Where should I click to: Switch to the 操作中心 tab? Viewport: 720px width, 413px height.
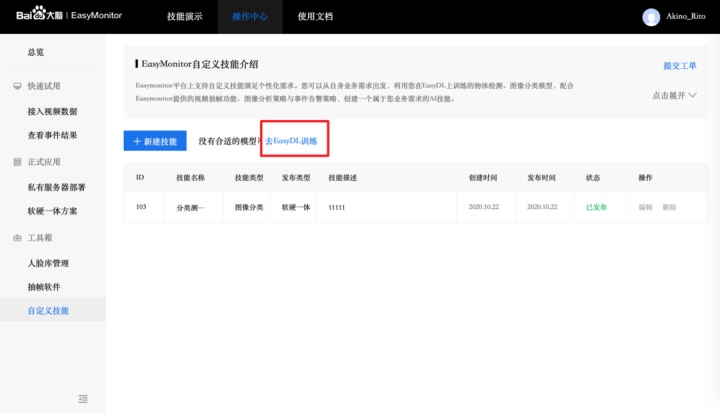tap(250, 17)
